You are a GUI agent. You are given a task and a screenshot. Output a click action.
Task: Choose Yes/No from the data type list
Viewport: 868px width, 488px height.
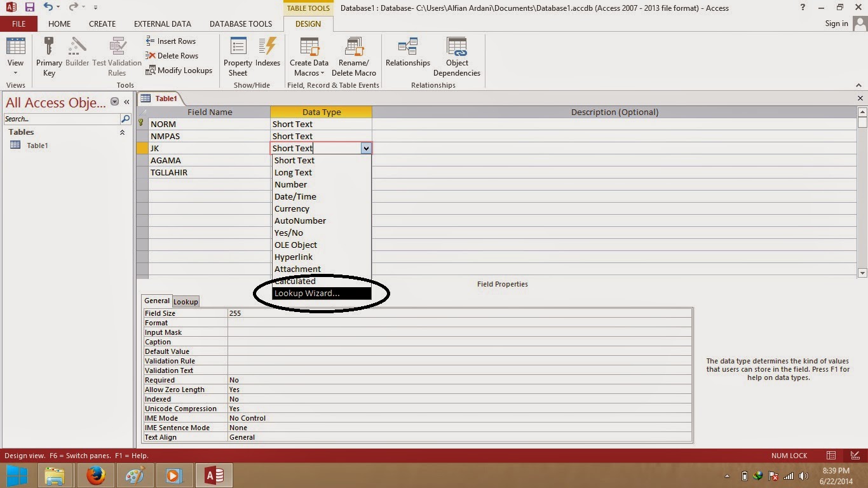pyautogui.click(x=322, y=233)
